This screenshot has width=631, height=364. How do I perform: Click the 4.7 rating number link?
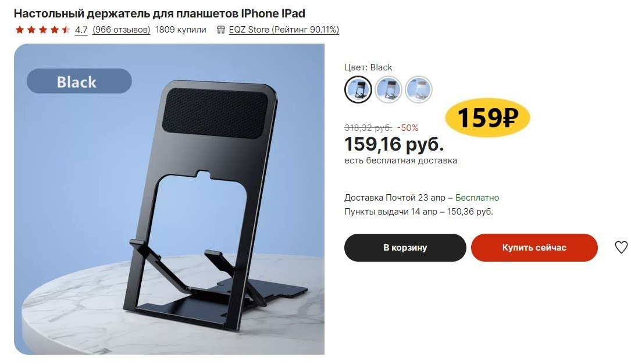tap(81, 30)
